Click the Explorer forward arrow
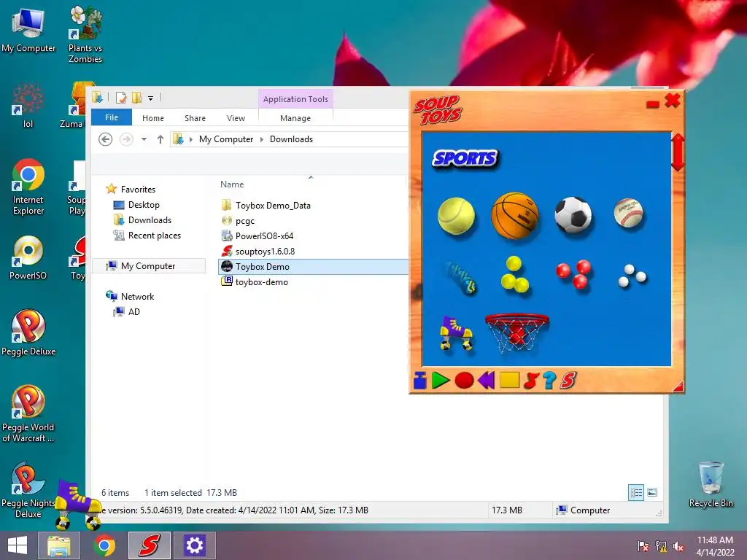The image size is (747, 560). tap(126, 139)
